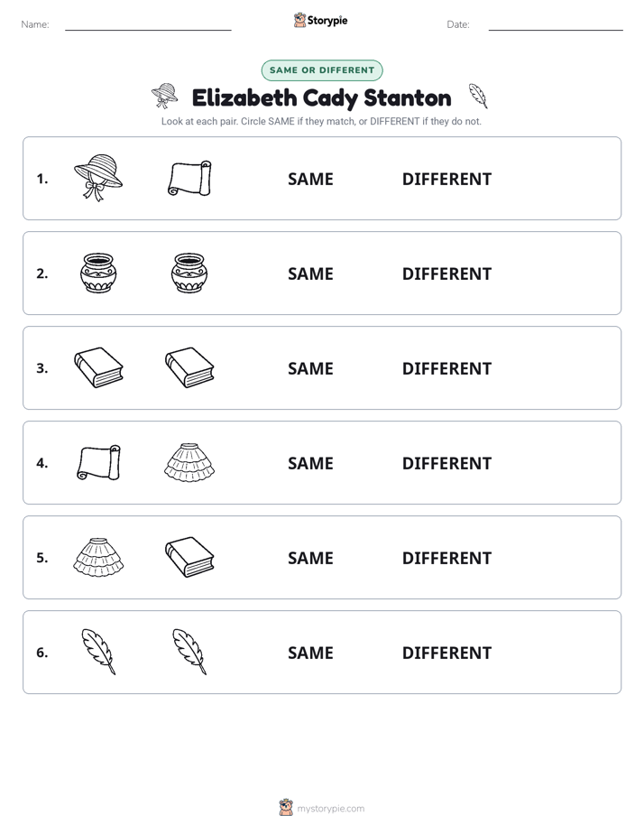The width and height of the screenshot is (644, 834).
Task: Click the bonnet hat in row 1
Action: [x=98, y=178]
